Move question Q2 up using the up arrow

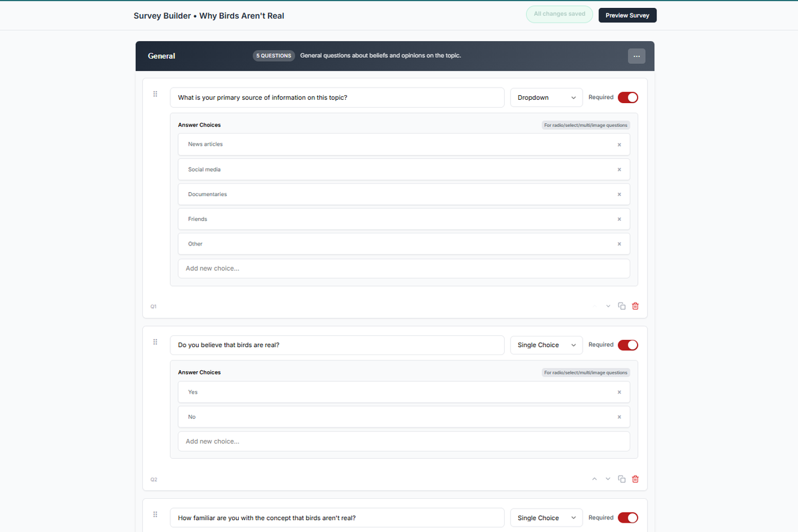[x=594, y=479]
